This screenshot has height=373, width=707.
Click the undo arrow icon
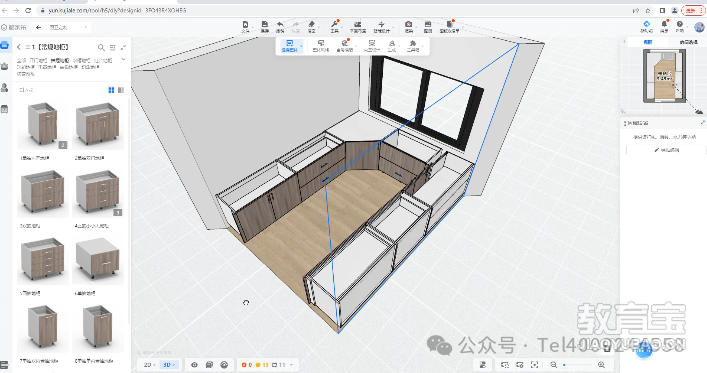click(x=280, y=24)
